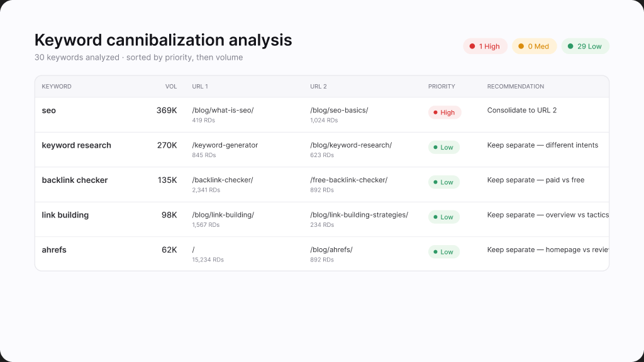The height and width of the screenshot is (362, 644).
Task: Click the 369K volume value
Action: [167, 111]
